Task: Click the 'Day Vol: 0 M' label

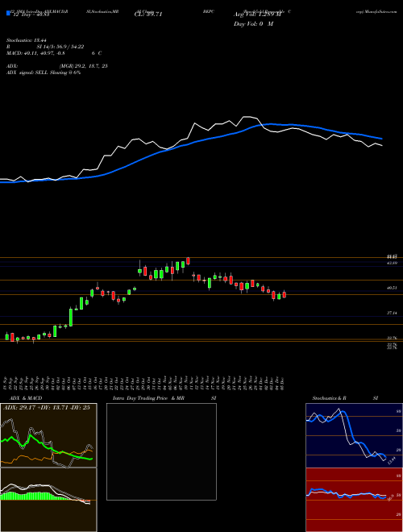Action: coord(253,24)
